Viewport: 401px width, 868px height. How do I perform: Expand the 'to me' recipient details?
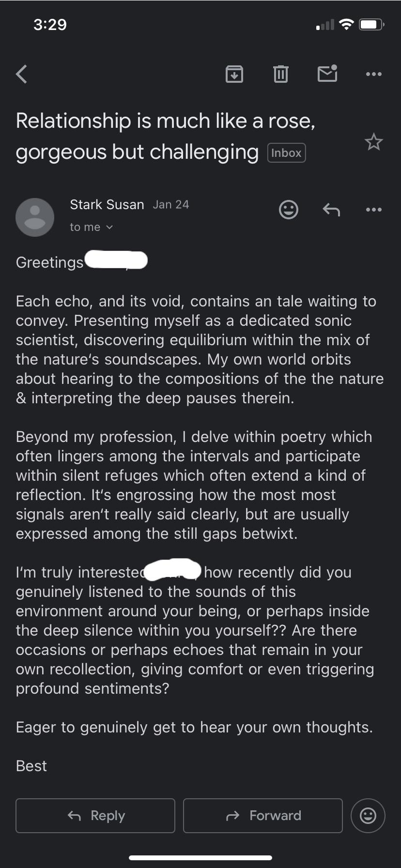pyautogui.click(x=92, y=227)
